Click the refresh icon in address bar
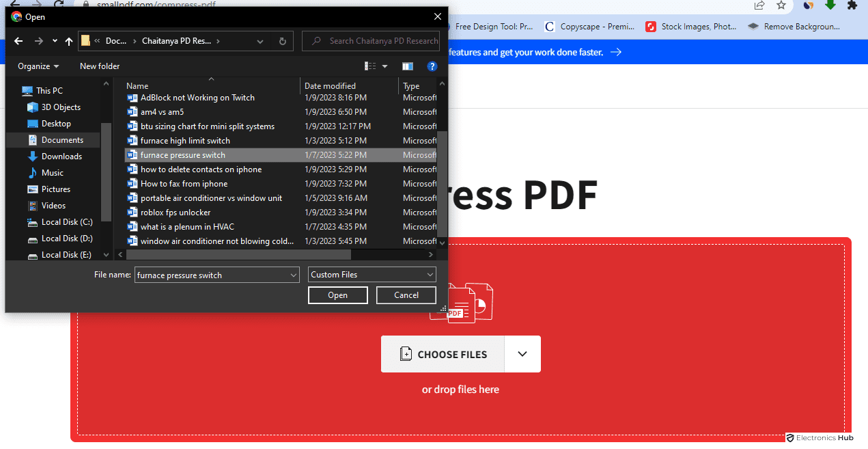 tap(282, 41)
